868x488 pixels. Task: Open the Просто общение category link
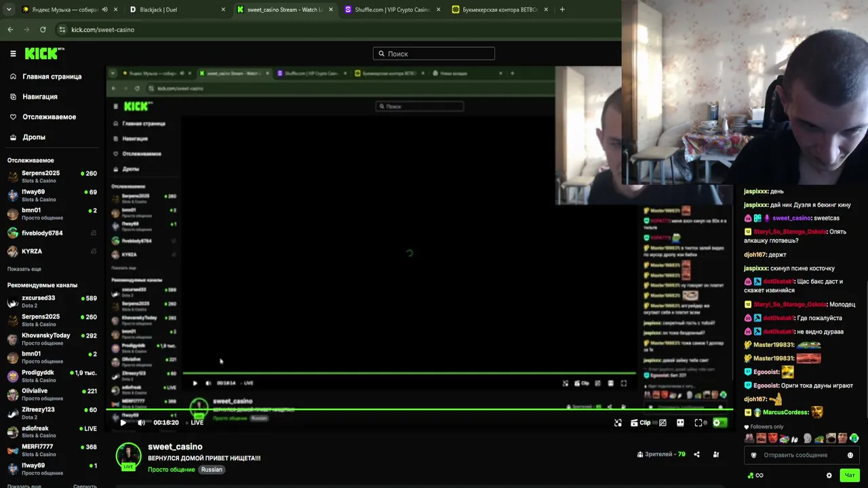coord(172,470)
